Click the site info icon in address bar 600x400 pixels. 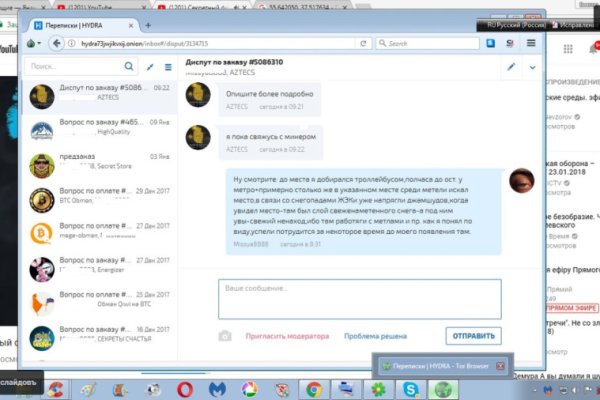72,44
